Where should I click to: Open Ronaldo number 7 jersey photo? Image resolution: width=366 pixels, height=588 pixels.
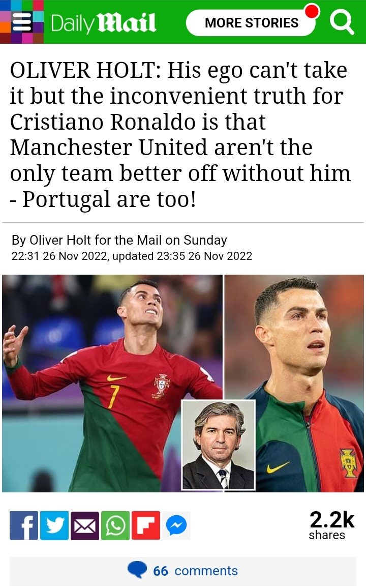click(x=112, y=383)
